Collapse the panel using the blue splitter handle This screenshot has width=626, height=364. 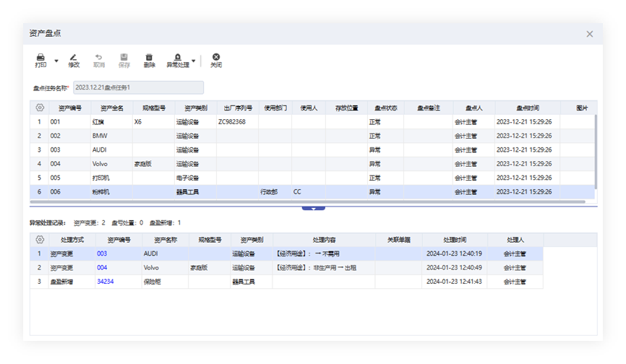(313, 207)
